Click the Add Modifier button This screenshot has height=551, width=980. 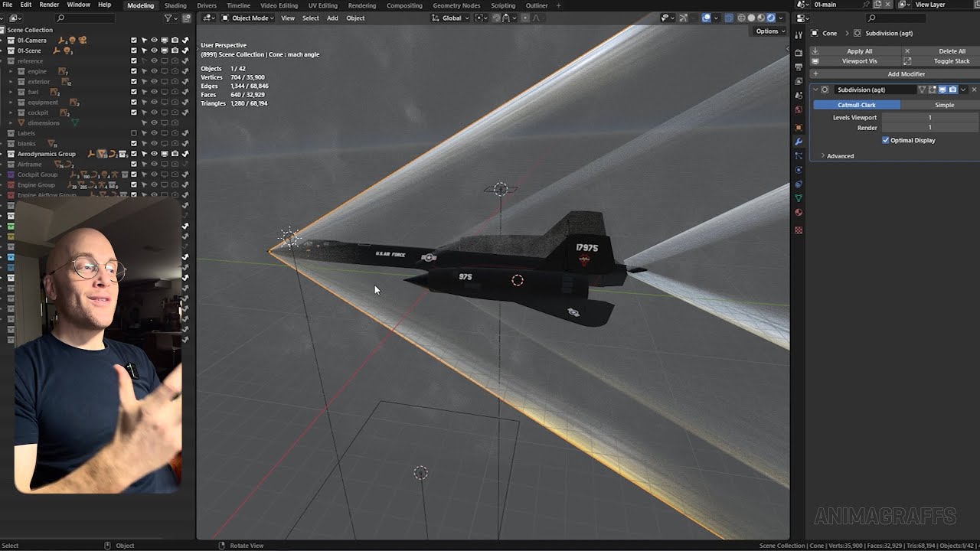[x=895, y=74]
